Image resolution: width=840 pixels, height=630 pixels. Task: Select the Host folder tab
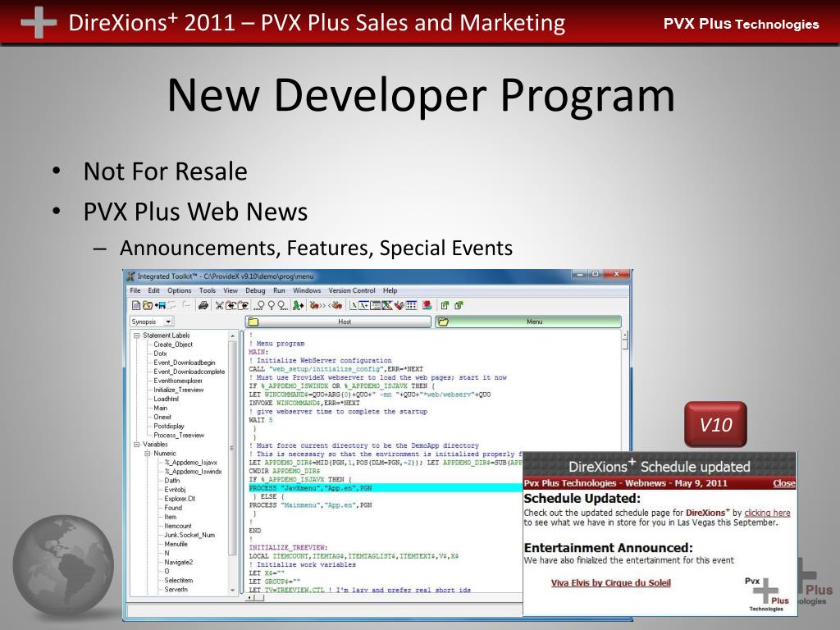pyautogui.click(x=338, y=322)
